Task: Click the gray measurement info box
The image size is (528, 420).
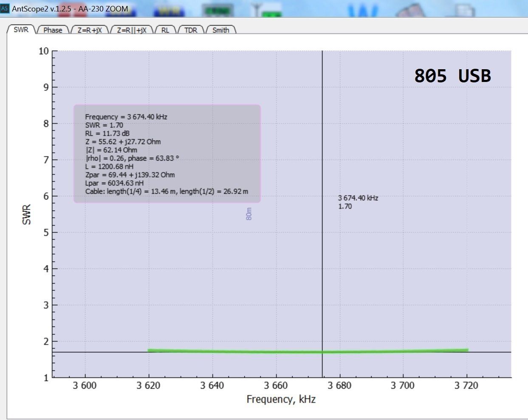Action: 167,154
